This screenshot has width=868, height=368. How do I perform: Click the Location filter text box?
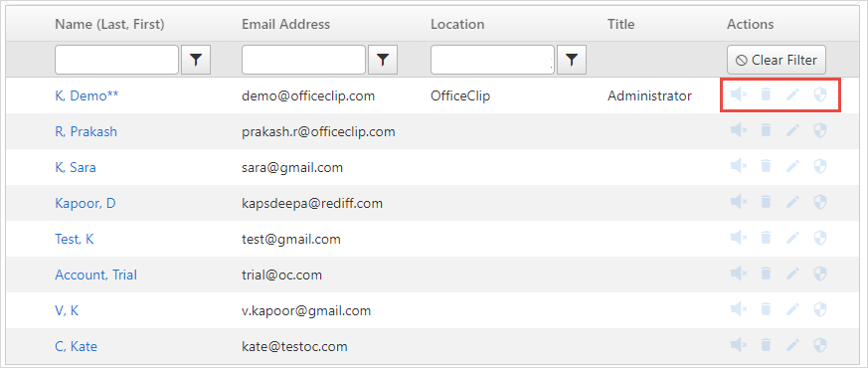pos(493,60)
